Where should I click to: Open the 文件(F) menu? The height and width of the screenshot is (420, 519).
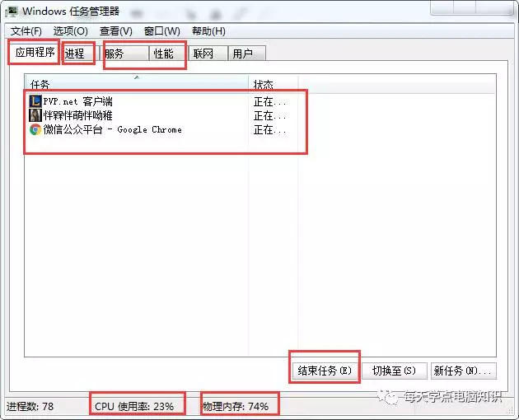click(26, 31)
